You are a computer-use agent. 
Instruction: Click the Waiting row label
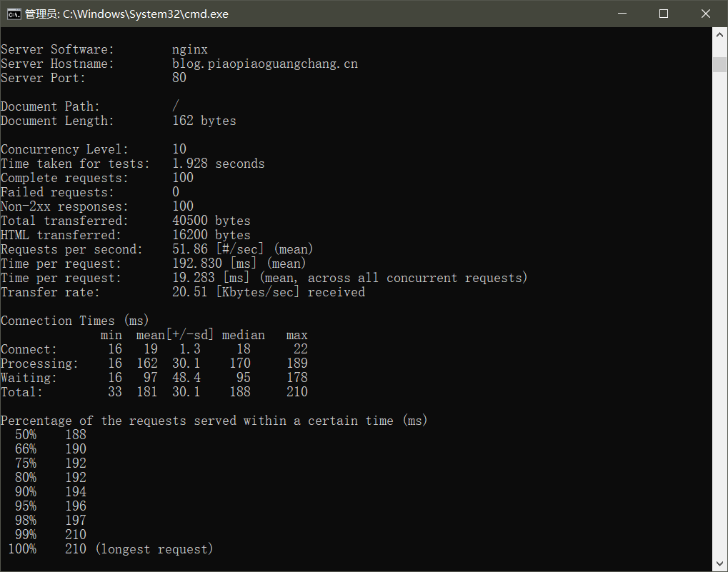click(29, 378)
